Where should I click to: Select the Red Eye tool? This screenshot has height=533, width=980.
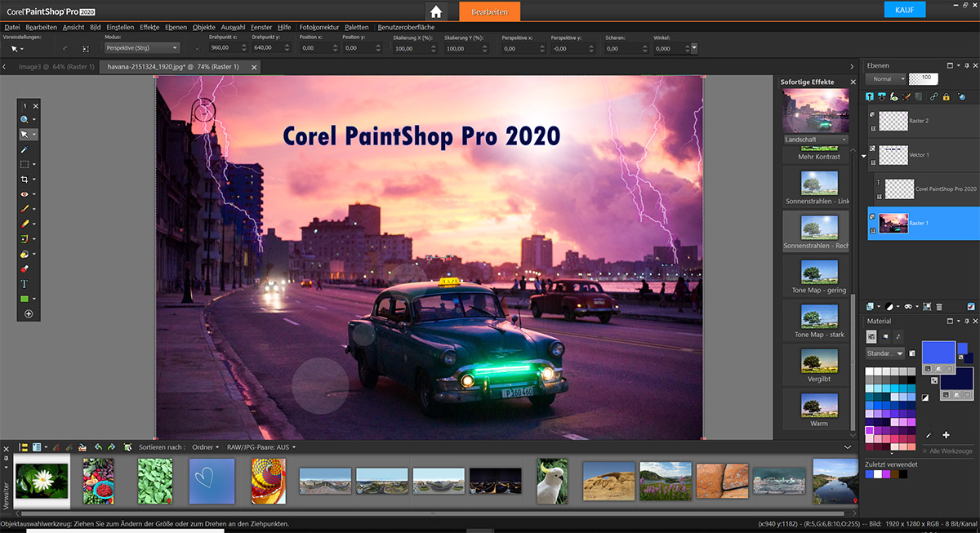tap(24, 194)
